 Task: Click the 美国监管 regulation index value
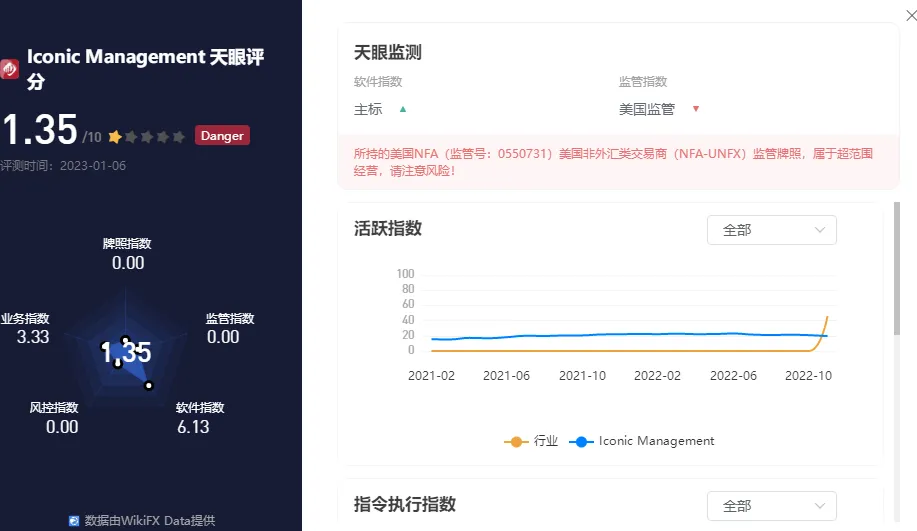[x=647, y=109]
